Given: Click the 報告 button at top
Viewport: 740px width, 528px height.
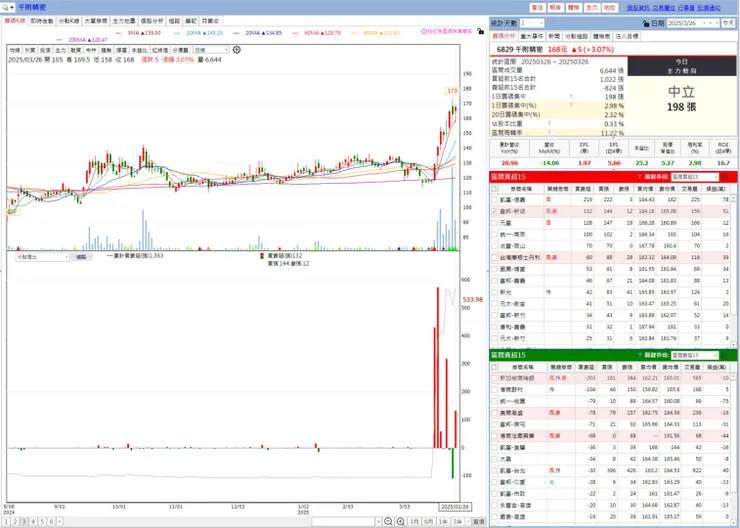Looking at the screenshot, I should tap(556, 8).
